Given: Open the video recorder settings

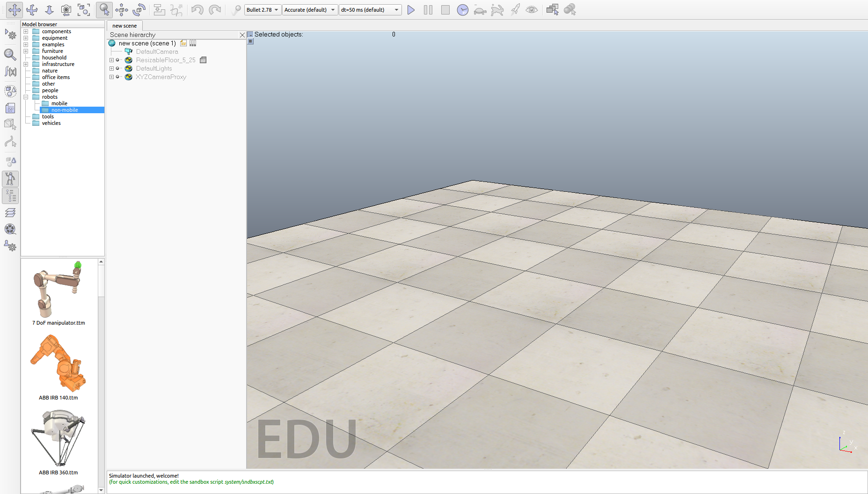Looking at the screenshot, I should (x=10, y=229).
